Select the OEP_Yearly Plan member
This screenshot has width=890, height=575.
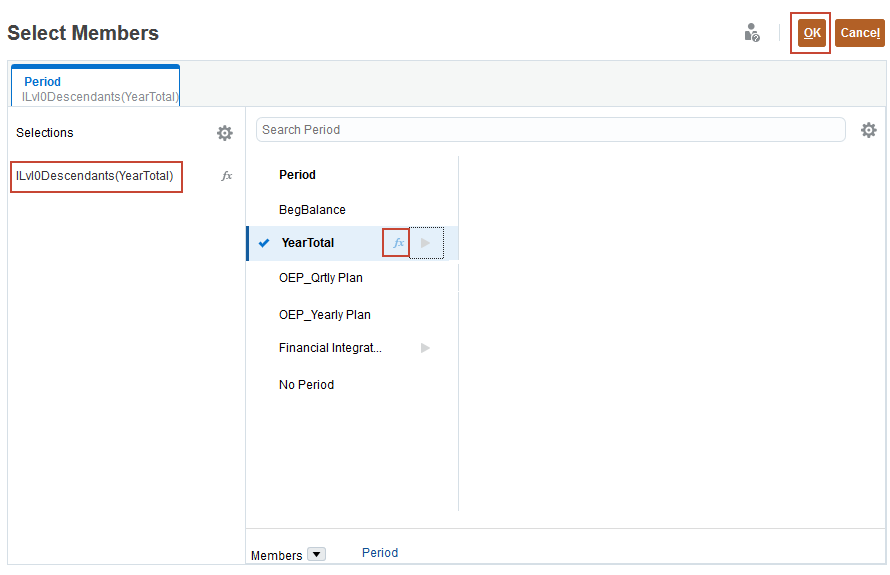(x=324, y=315)
